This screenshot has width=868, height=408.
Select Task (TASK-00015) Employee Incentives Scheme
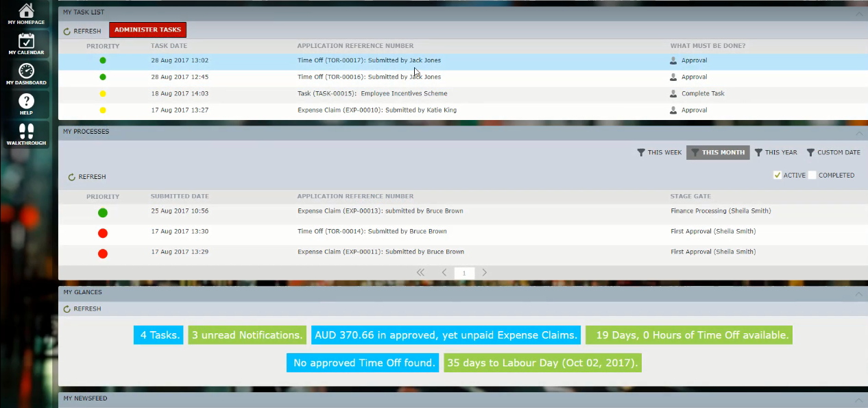coord(372,93)
